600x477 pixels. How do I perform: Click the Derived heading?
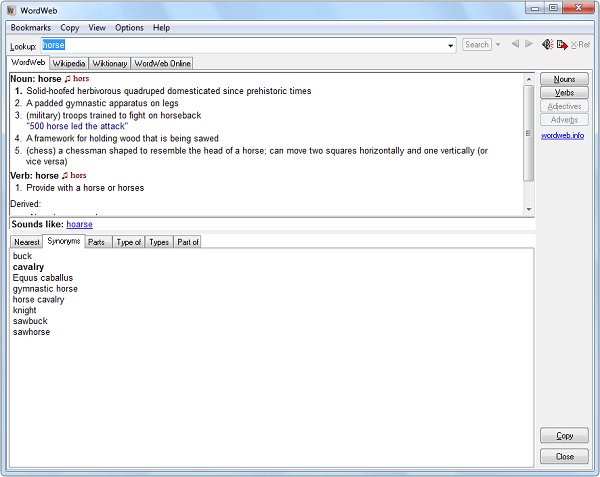25,204
